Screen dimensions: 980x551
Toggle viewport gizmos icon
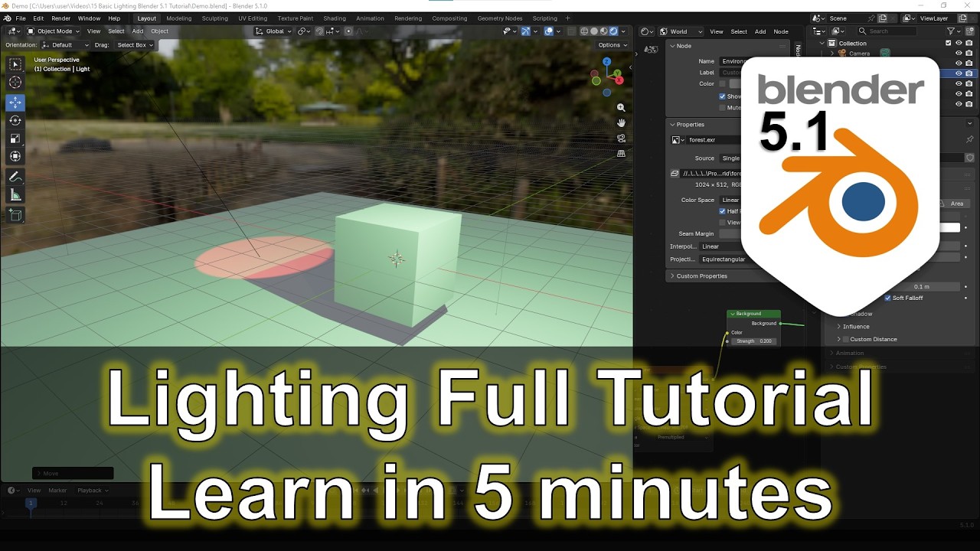tap(526, 31)
